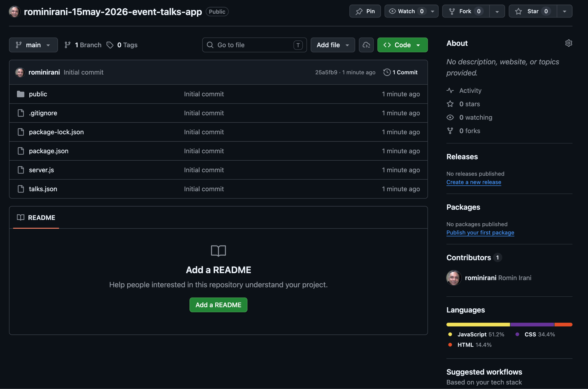Click the 0 forks link
This screenshot has height=389, width=588.
coord(470,131)
